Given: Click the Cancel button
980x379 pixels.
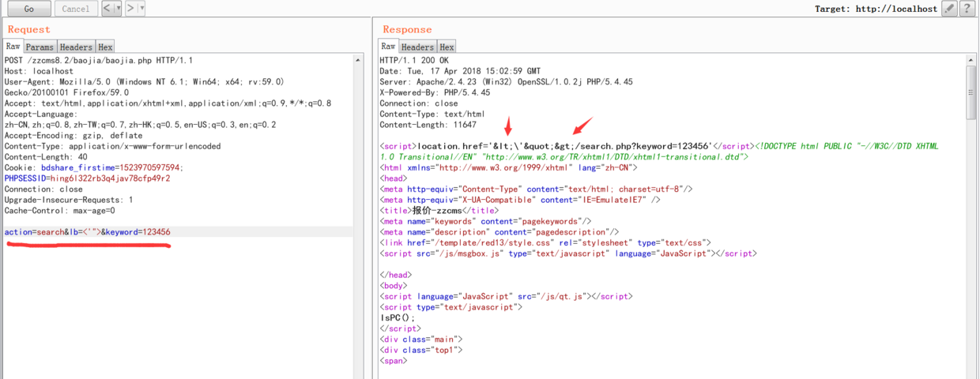Looking at the screenshot, I should click(76, 9).
